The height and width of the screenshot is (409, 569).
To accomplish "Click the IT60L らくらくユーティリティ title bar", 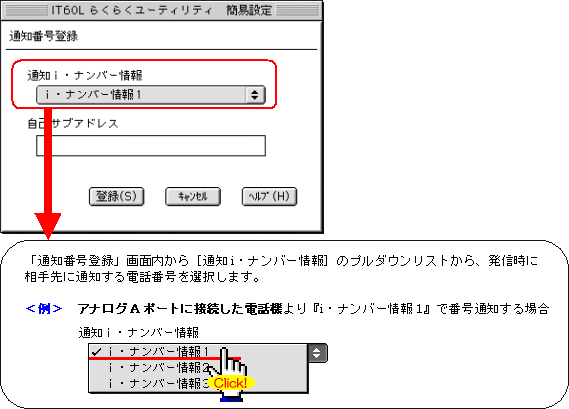I will [161, 10].
